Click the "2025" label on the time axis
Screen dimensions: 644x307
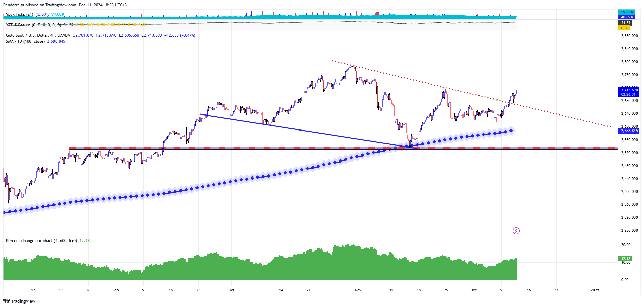coord(595,290)
